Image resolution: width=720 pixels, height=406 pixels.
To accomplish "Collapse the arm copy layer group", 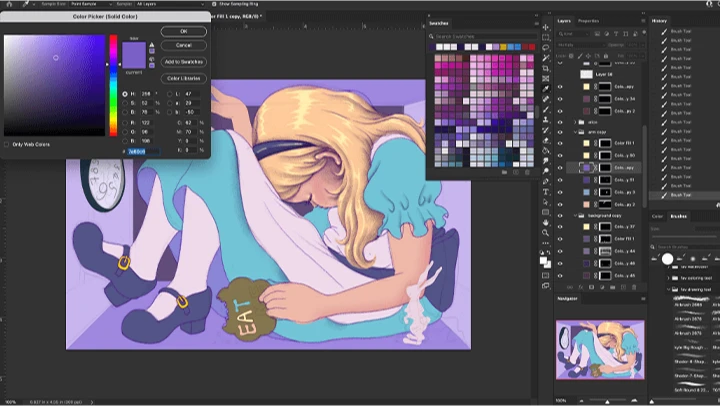I will point(575,132).
